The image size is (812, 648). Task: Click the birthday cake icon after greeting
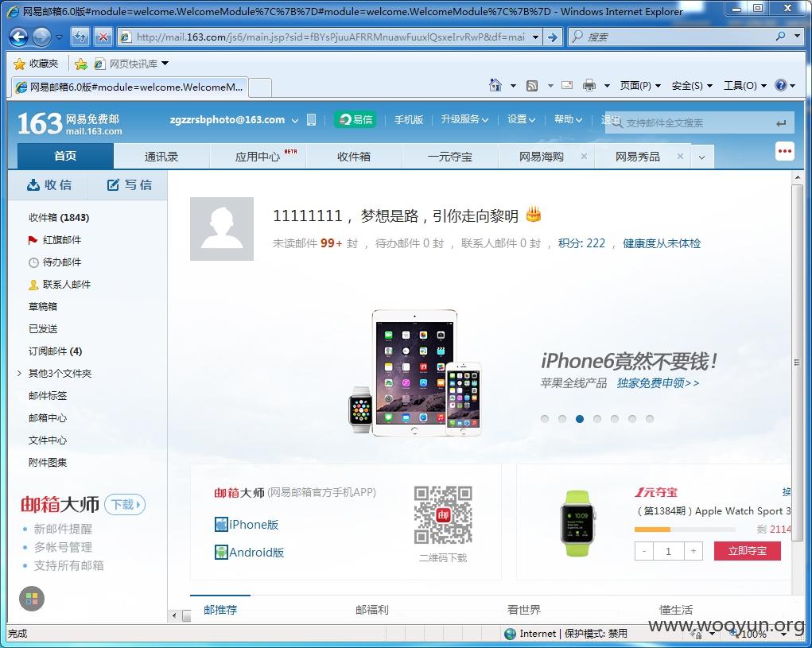coord(534,214)
